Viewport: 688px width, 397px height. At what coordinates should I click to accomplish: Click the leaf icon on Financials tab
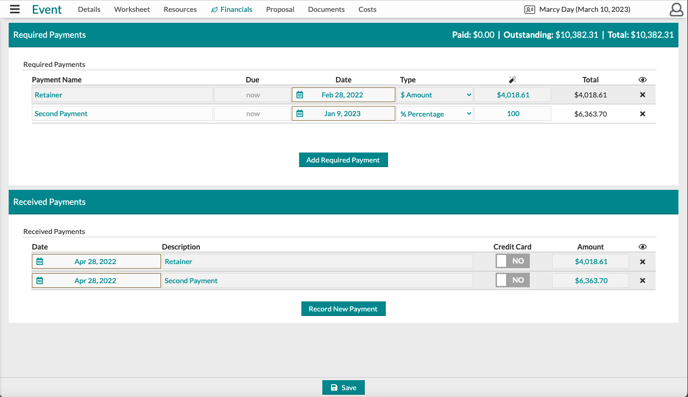pos(214,10)
